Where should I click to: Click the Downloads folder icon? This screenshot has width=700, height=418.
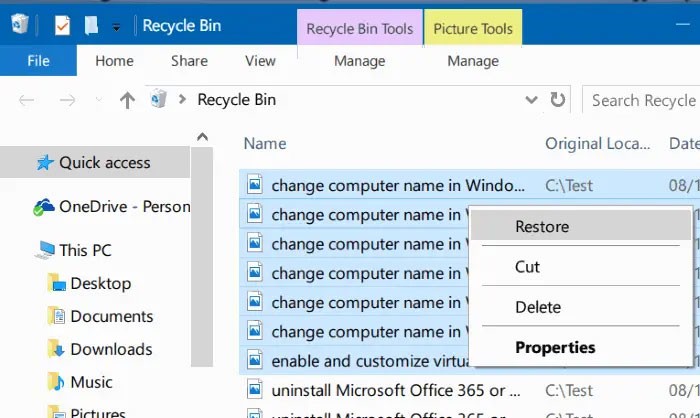click(x=57, y=349)
